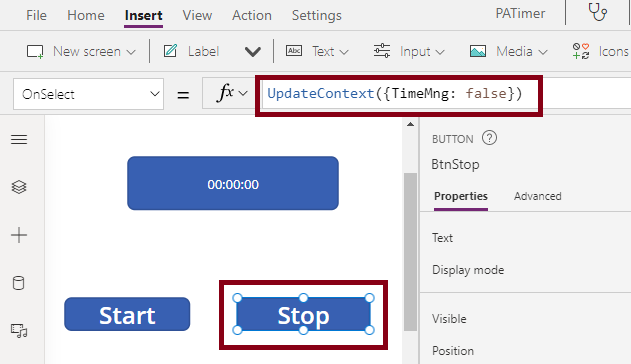Image resolution: width=631 pixels, height=364 pixels.
Task: Click the Label pencil icon in ribbon
Action: tap(170, 51)
